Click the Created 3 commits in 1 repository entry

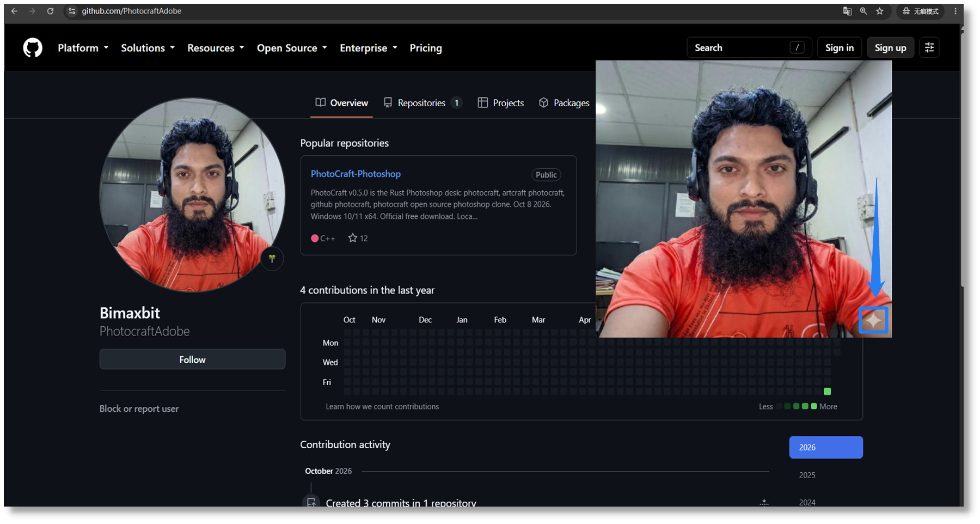[x=401, y=503]
